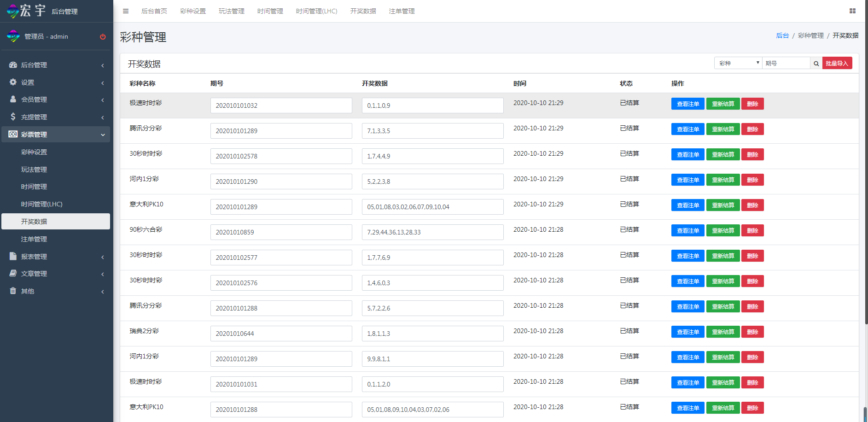Expand the 后台管理 sidebar chevron
This screenshot has width=868, height=422.
[x=103, y=65]
